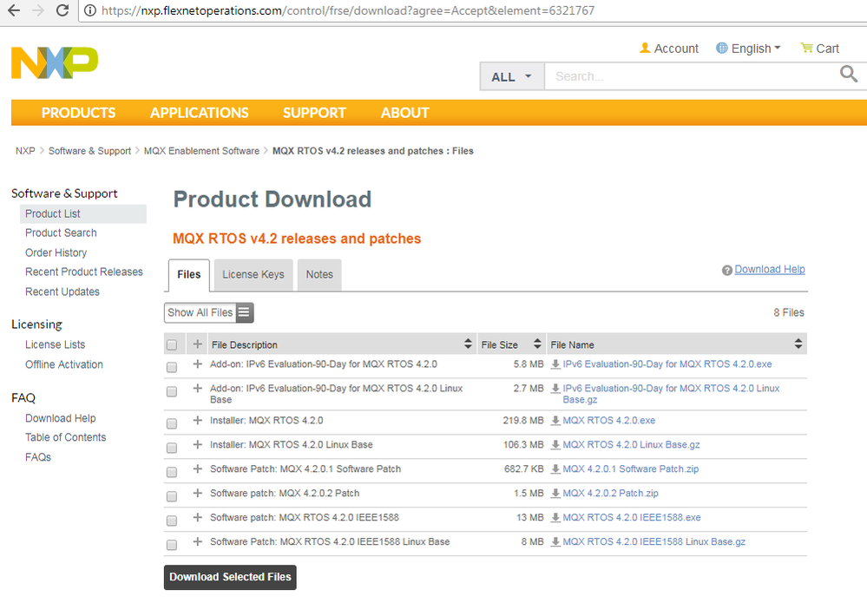Check the Installer: MQX RTOS 4.2.0 Linux Base row

172,448
